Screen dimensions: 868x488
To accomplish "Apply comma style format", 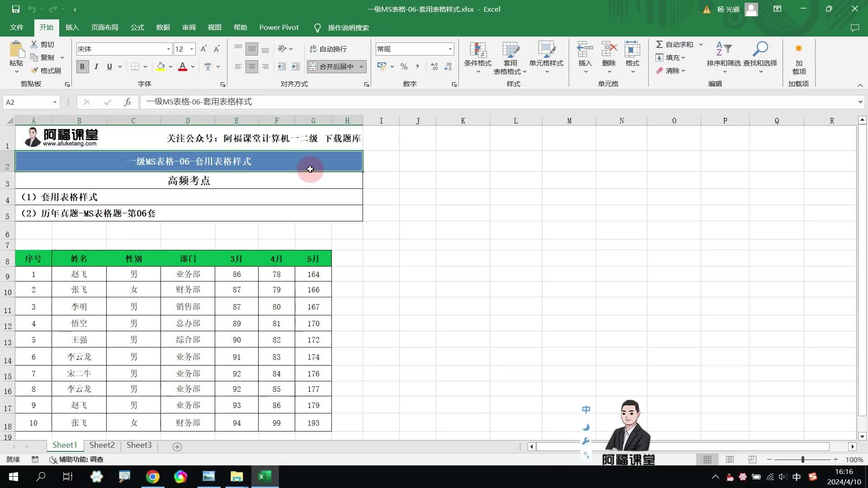I will [x=417, y=66].
